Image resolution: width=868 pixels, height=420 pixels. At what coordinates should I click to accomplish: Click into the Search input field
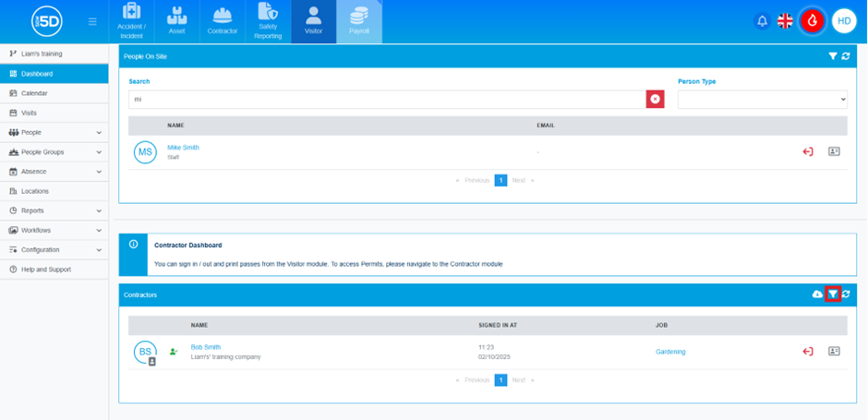point(386,99)
